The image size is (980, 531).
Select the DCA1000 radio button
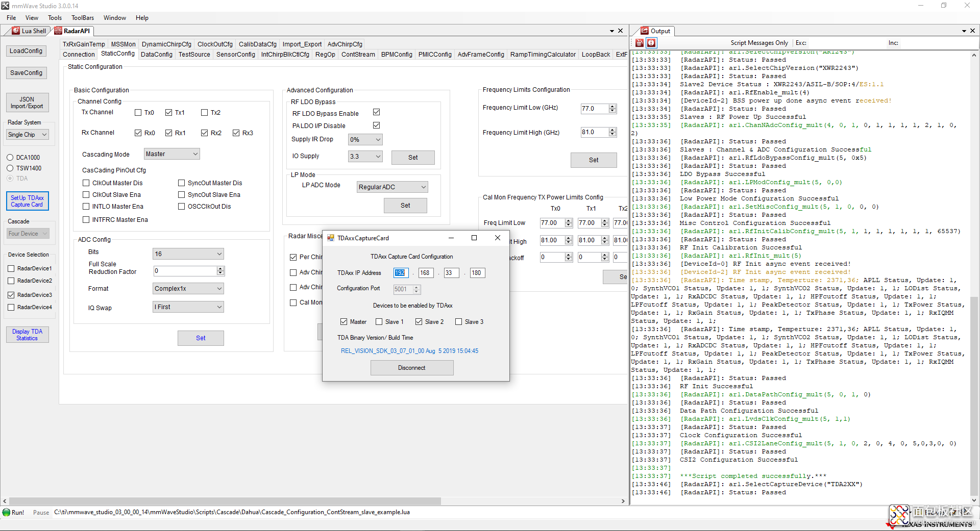click(10, 158)
